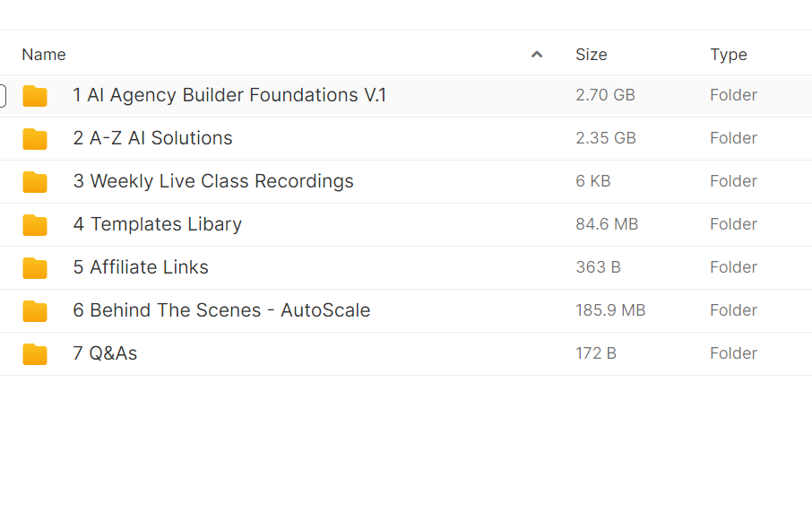The image size is (812, 522).
Task: Open "1 AI Agency Builder Foundations V.1"
Action: click(x=229, y=95)
